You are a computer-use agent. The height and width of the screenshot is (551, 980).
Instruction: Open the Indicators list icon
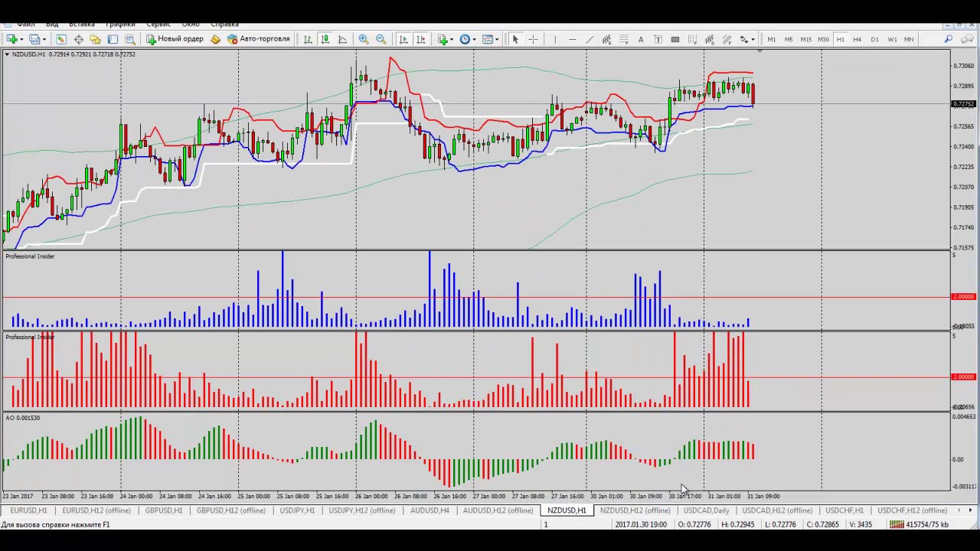(x=443, y=39)
